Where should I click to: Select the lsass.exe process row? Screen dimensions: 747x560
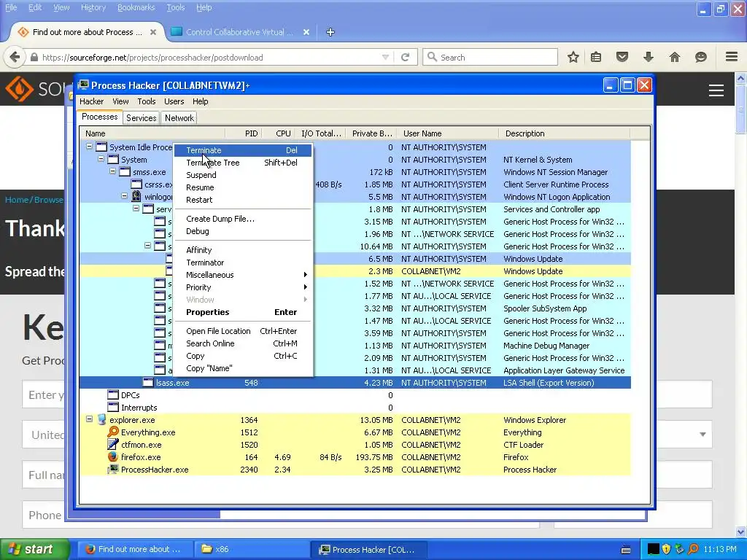[x=355, y=382]
